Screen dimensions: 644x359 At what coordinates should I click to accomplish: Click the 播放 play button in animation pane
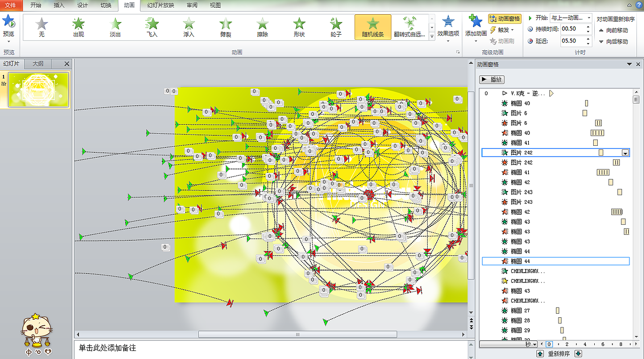coord(492,79)
